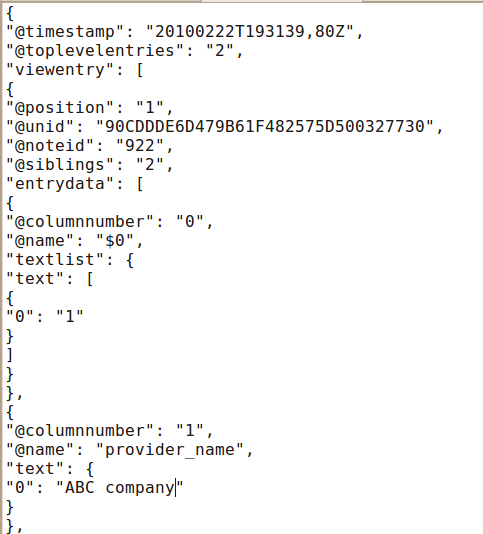
Task: Click the second "@columnnumber" line with value 1
Action: tap(110, 431)
